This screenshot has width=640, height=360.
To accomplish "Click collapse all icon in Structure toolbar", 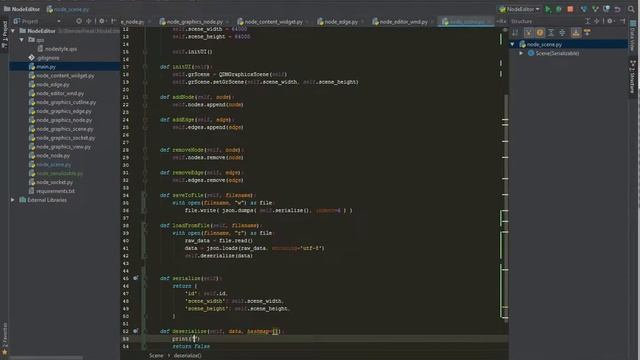I will pyautogui.click(x=562, y=33).
